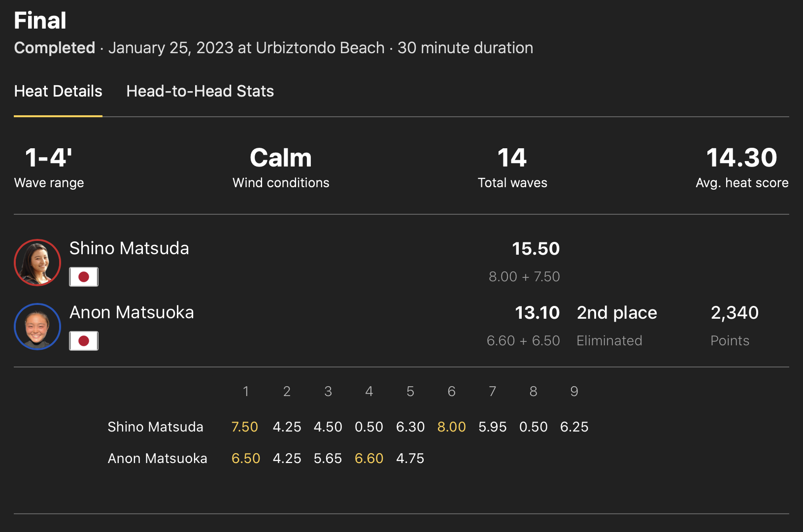The height and width of the screenshot is (532, 803).
Task: Click Anon Matsuoka's 5.65 wave score
Action: click(328, 458)
